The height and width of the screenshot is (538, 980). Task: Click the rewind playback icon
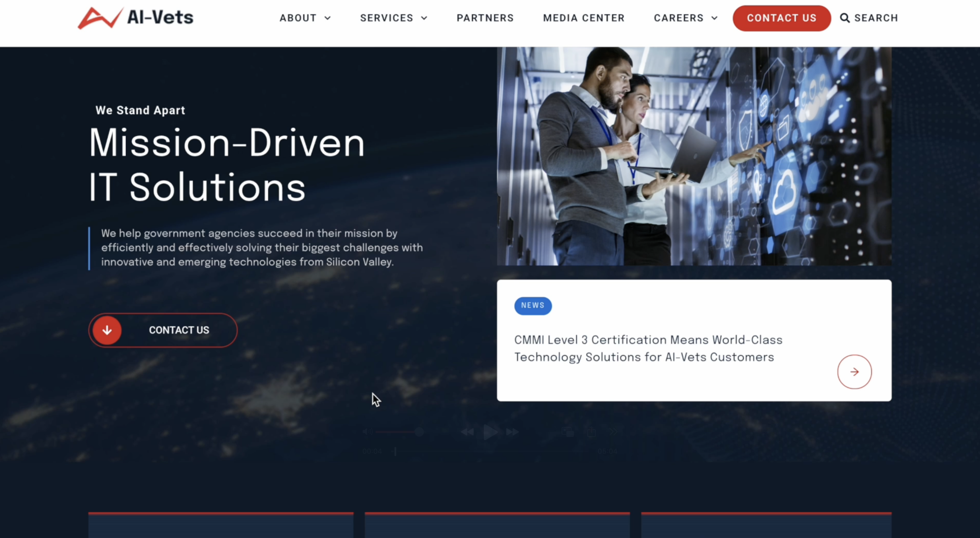[467, 432]
